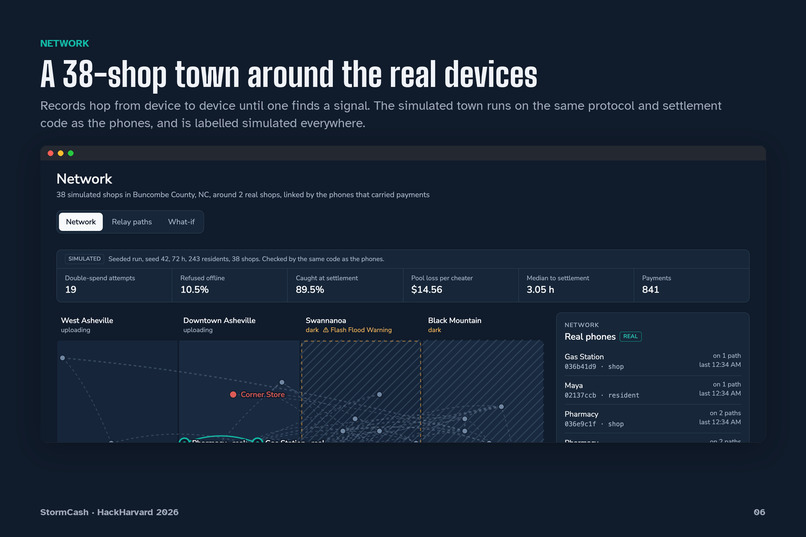Click the Pool loss per cheater $14.56
This screenshot has width=806, height=537.
[460, 284]
